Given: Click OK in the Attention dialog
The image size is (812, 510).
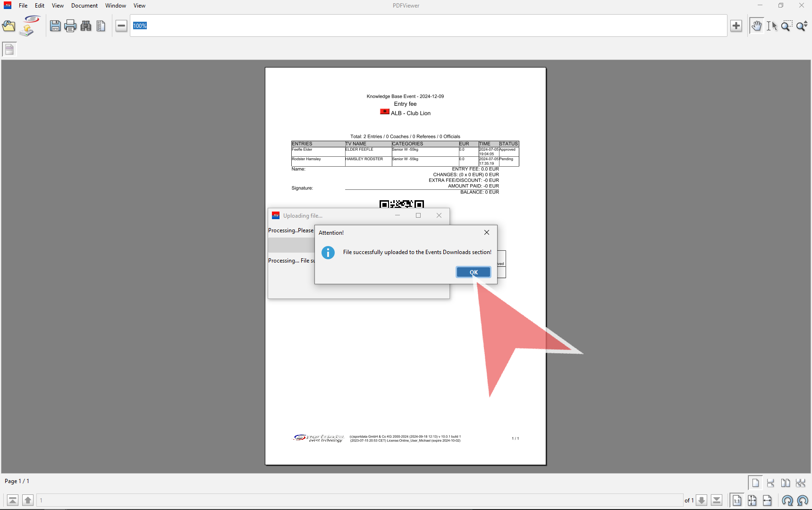Looking at the screenshot, I should point(473,272).
